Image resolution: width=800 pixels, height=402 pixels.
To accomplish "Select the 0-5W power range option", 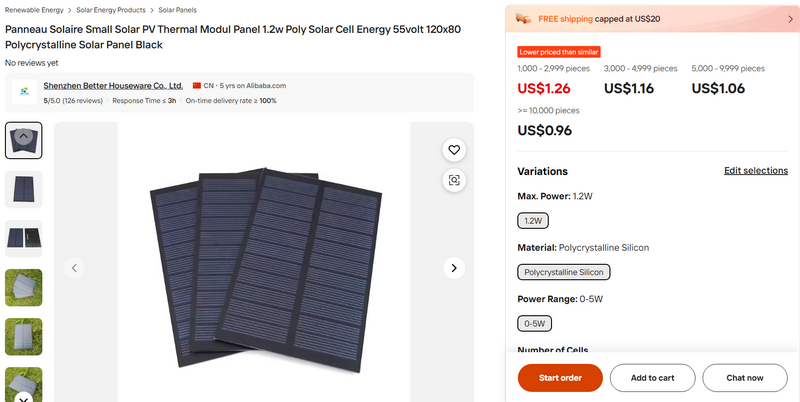I will click(535, 324).
